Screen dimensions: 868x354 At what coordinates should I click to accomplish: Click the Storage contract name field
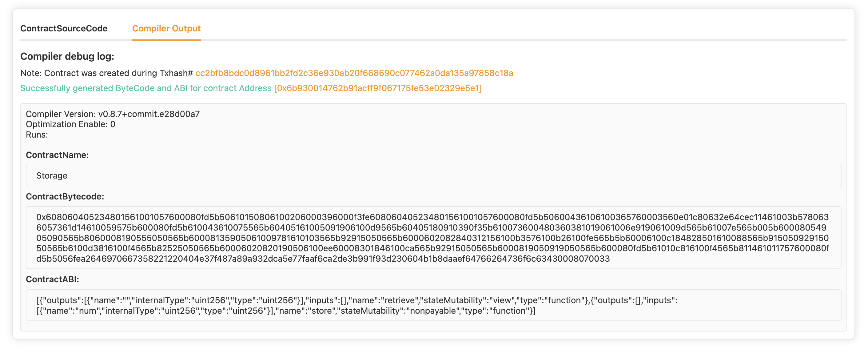click(x=433, y=175)
